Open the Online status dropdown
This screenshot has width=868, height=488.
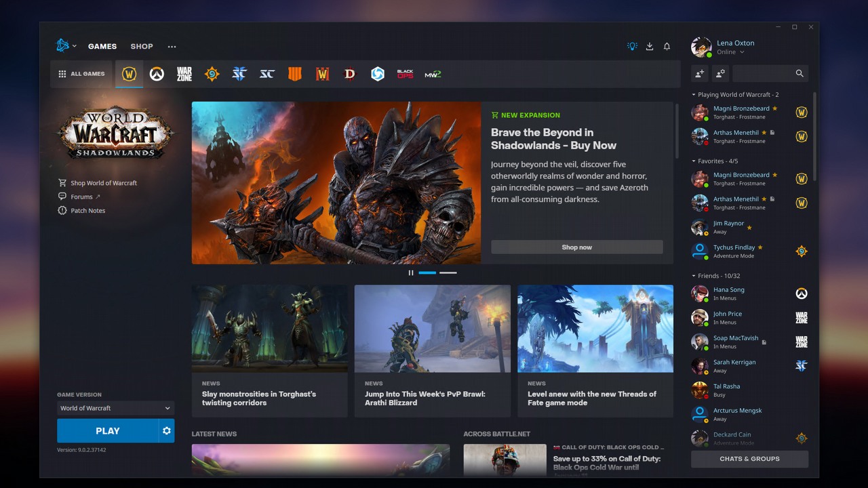(730, 52)
